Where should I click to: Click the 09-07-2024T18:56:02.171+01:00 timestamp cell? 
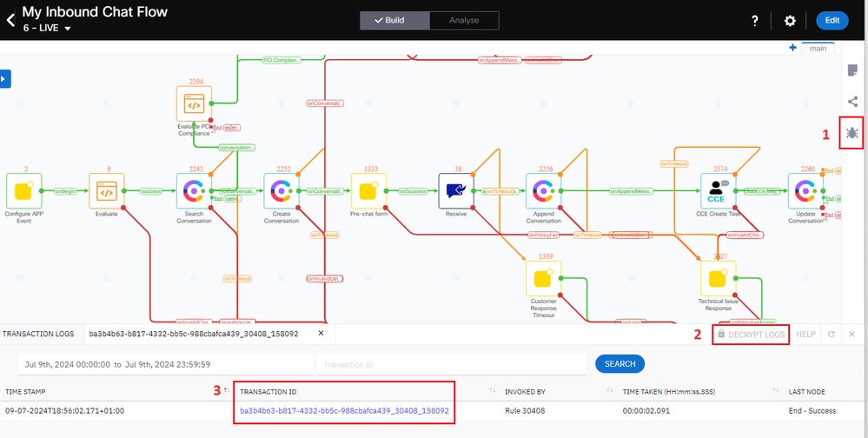65,411
